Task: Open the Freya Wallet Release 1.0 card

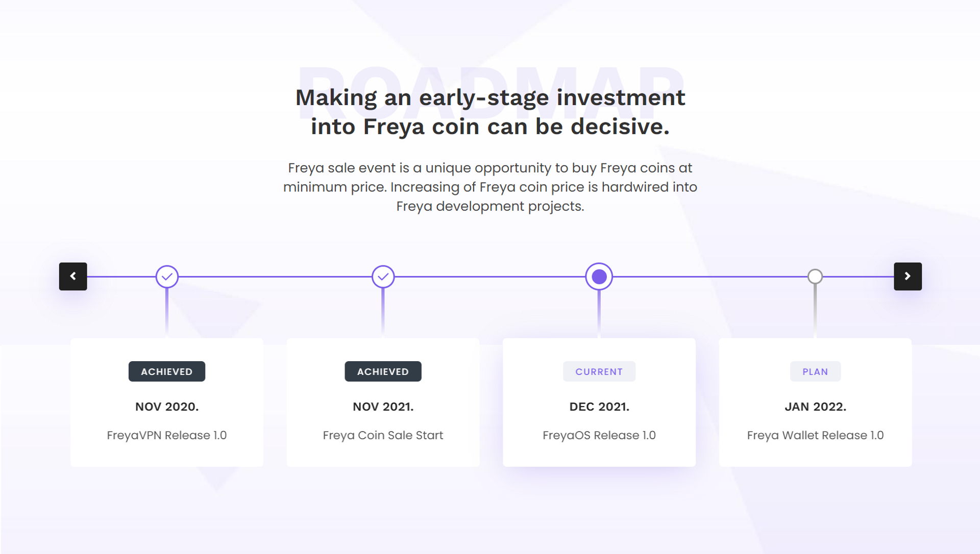Action: pos(815,402)
